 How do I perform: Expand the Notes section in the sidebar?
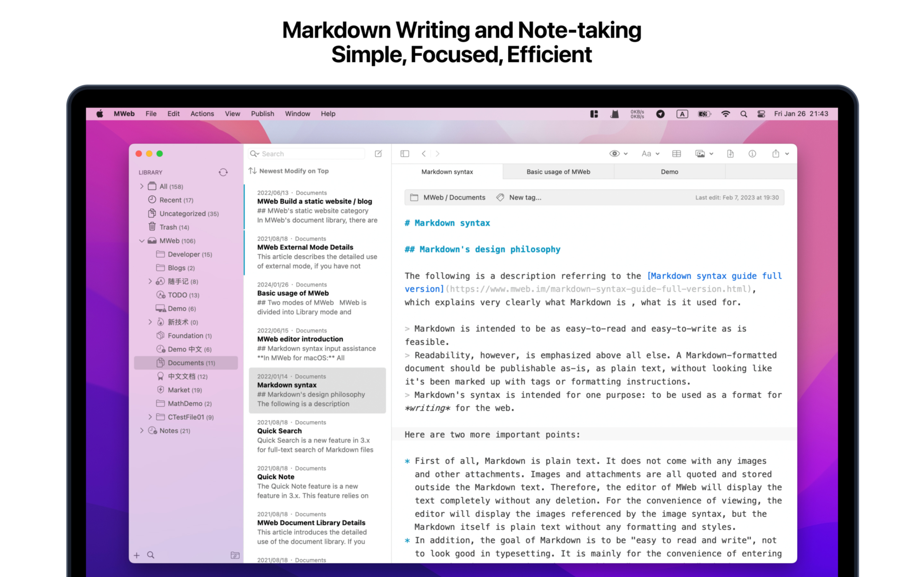[142, 431]
